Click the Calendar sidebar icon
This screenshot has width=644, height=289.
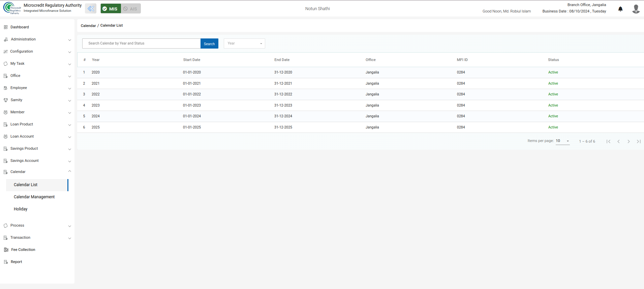click(6, 172)
